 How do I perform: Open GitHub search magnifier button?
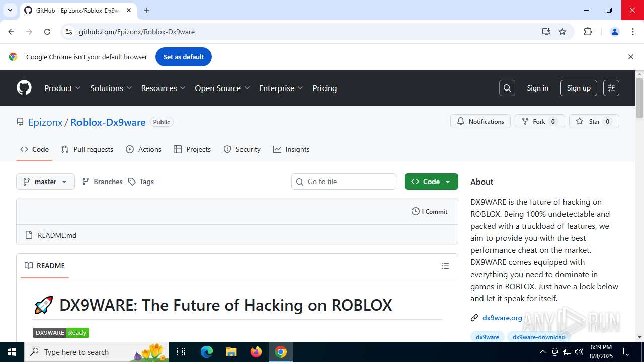507,88
